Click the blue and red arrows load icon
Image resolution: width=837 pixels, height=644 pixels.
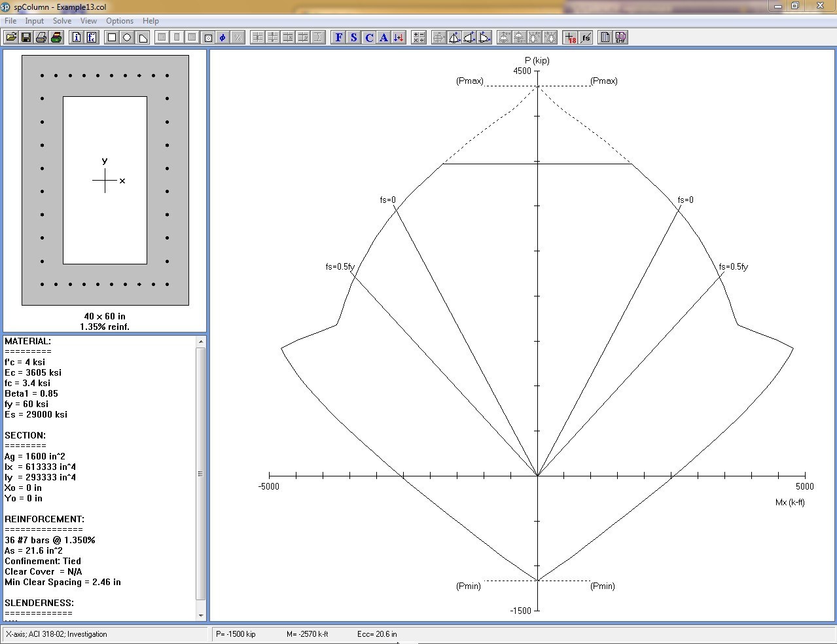399,37
